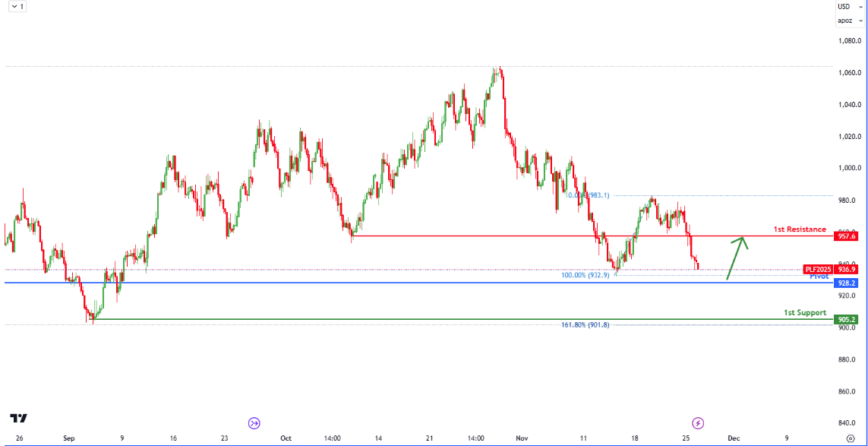
Task: Click the '23' date axis label
Action: (x=224, y=438)
